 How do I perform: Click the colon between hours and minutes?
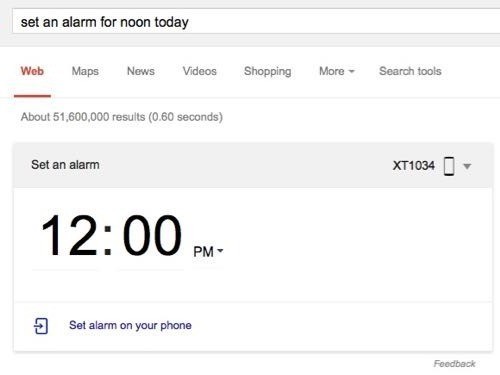coord(107,239)
